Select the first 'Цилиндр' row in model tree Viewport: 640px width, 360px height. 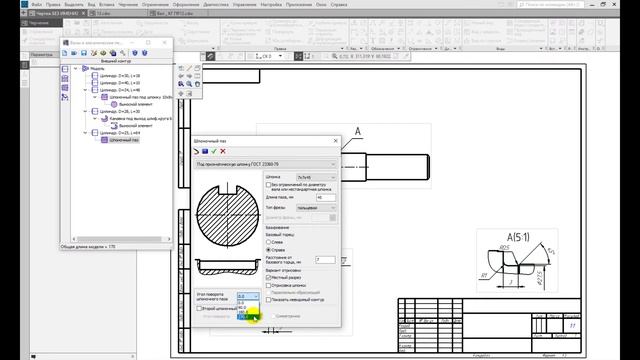(x=120, y=76)
